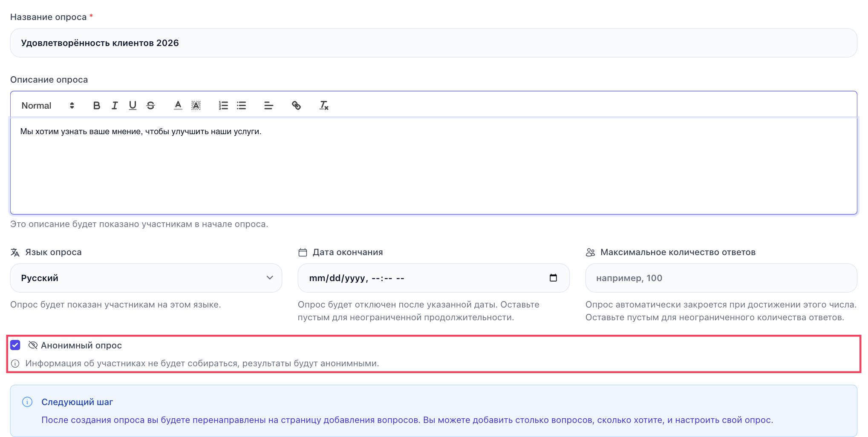This screenshot has height=437, width=868.
Task: Apply strikethrough formatting
Action: coord(150,105)
